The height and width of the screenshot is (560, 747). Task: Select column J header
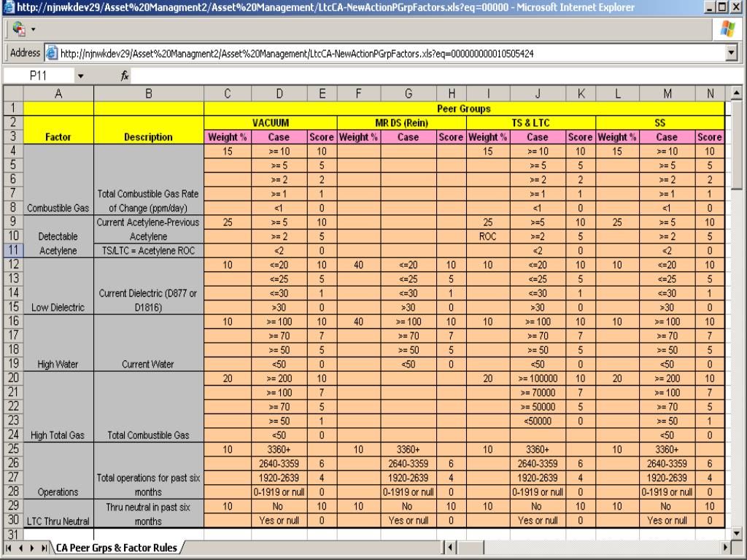click(x=538, y=94)
